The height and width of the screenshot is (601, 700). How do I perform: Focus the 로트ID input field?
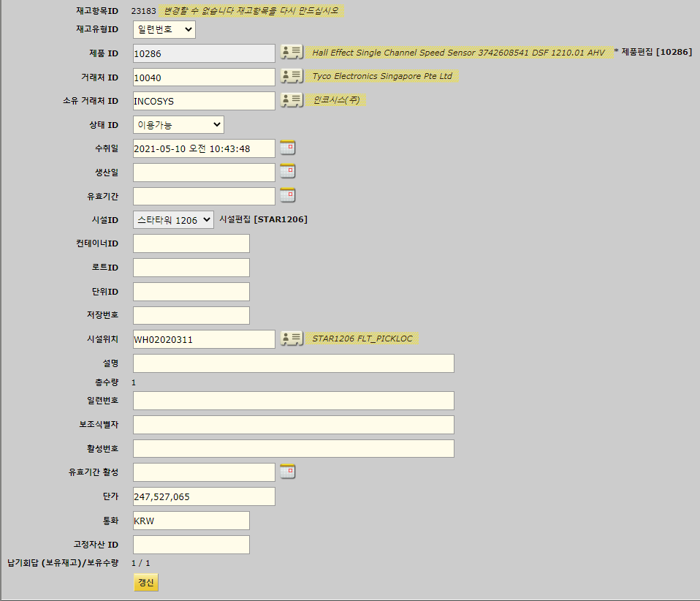coord(191,268)
